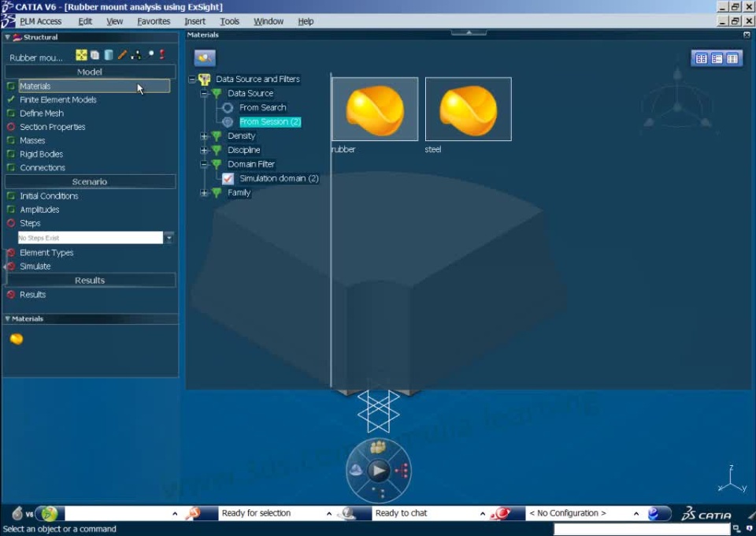
Task: Click the people quadrant of the compass
Action: pyautogui.click(x=378, y=447)
